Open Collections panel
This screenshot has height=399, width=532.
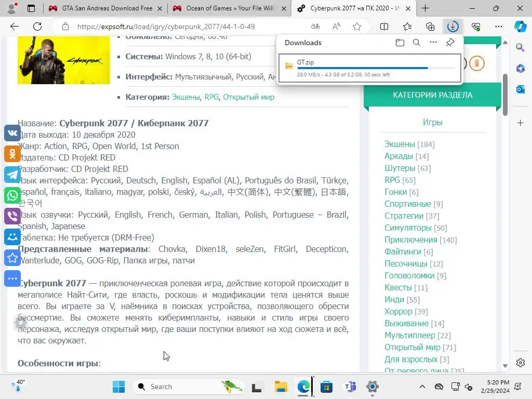430,26
